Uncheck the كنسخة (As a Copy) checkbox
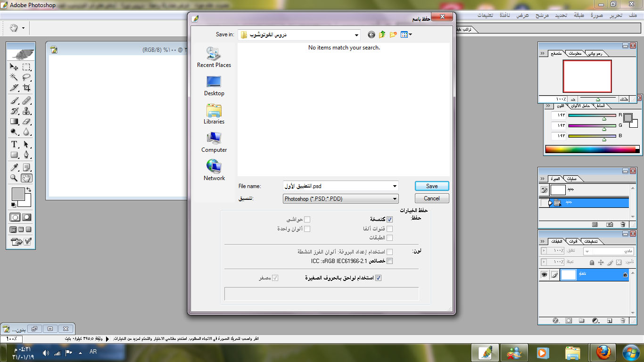The width and height of the screenshot is (644, 362). tap(389, 219)
